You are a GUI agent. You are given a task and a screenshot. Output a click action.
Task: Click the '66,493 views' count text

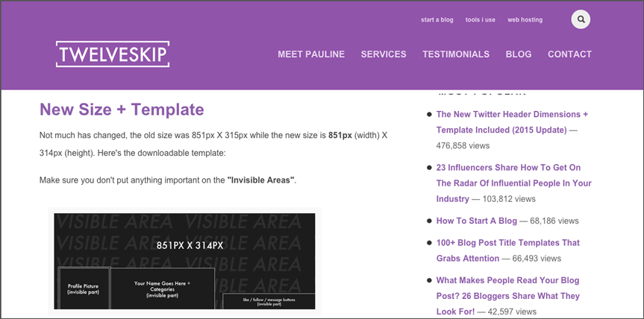tap(537, 259)
